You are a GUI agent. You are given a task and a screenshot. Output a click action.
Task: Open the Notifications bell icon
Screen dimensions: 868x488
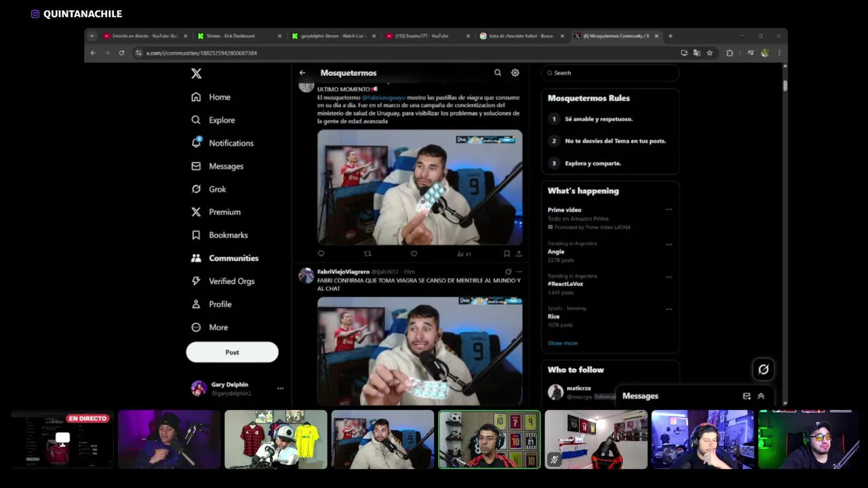pyautogui.click(x=196, y=142)
